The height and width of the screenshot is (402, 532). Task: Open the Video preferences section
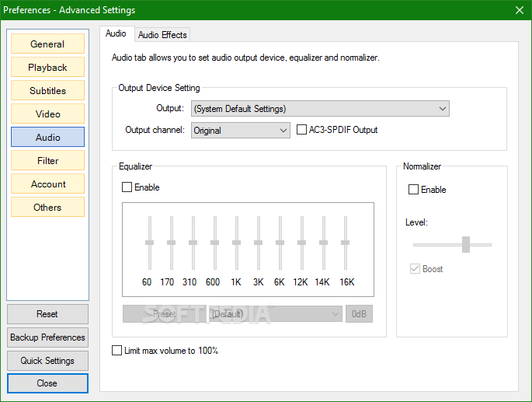pos(47,114)
